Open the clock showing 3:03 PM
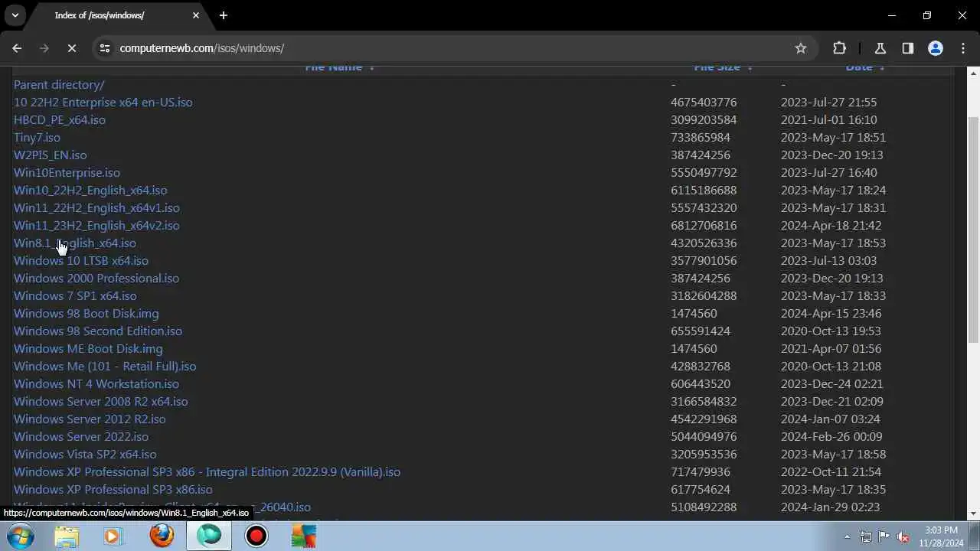This screenshot has width=980, height=551. click(x=941, y=536)
